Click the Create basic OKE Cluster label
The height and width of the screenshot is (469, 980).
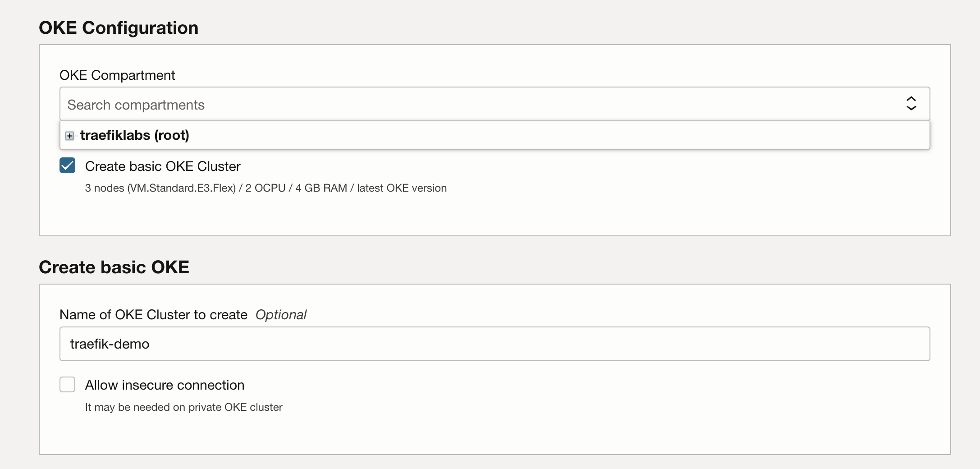click(163, 166)
